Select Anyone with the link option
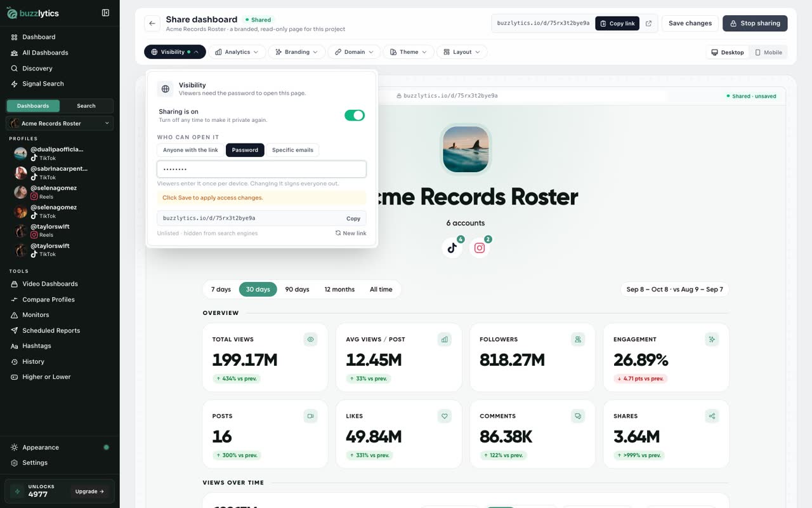Image resolution: width=812 pixels, height=508 pixels. click(190, 150)
